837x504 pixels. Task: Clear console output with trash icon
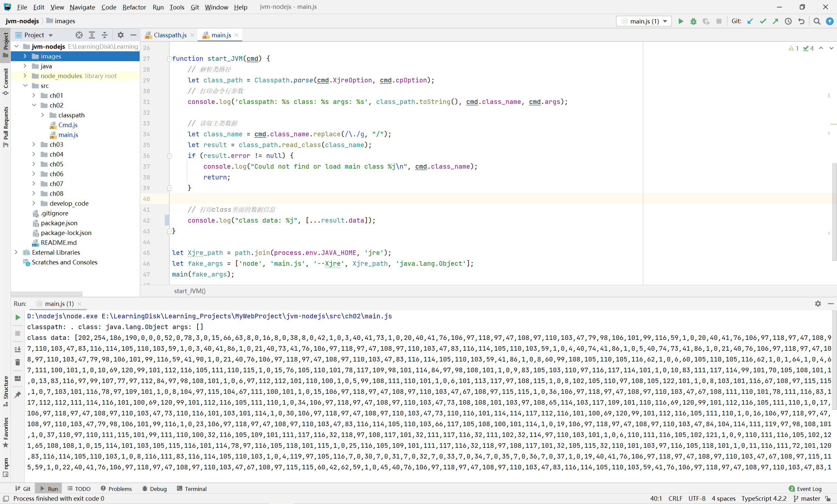pyautogui.click(x=18, y=363)
